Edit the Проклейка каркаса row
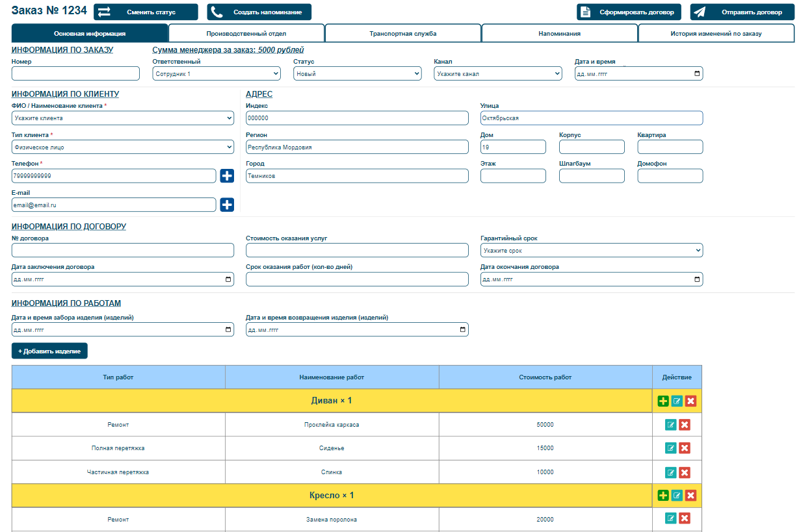Screen dimensions: 801x532 click(x=670, y=425)
